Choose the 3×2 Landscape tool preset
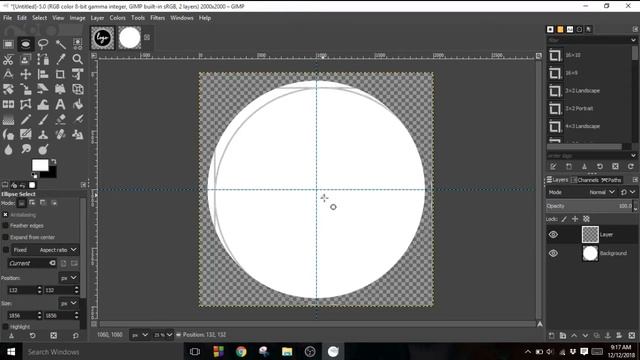Viewport: 640px width, 360px height. coord(589,91)
